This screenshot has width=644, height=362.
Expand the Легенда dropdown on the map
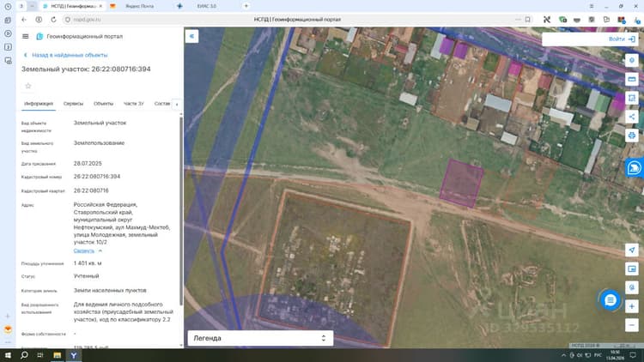pyautogui.click(x=260, y=338)
